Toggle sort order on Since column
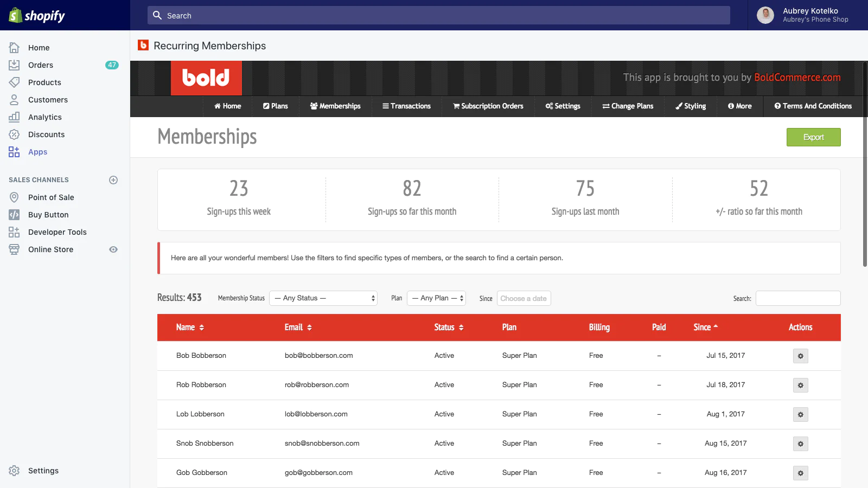The width and height of the screenshot is (868, 488). tap(705, 328)
